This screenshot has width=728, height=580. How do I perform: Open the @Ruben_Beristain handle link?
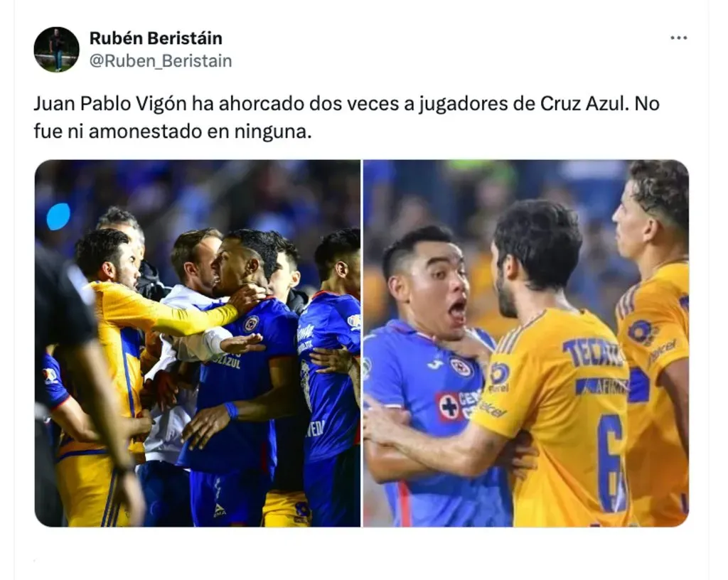pos(161,61)
